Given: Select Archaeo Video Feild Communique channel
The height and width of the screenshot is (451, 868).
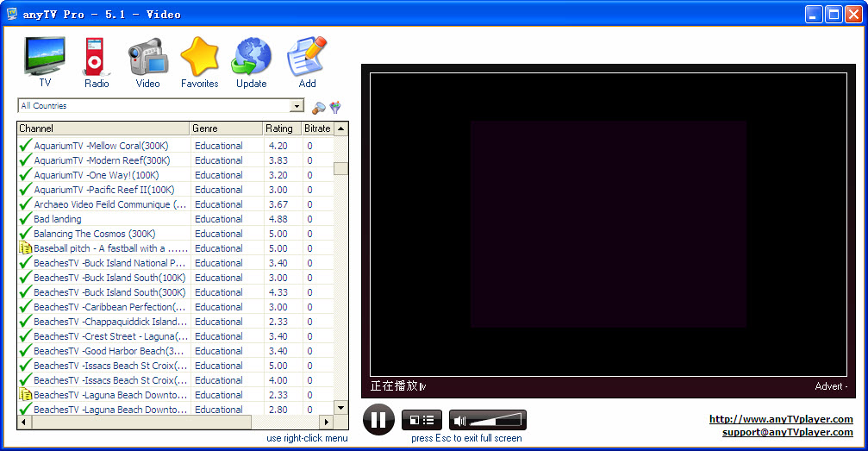Looking at the screenshot, I should (x=110, y=204).
